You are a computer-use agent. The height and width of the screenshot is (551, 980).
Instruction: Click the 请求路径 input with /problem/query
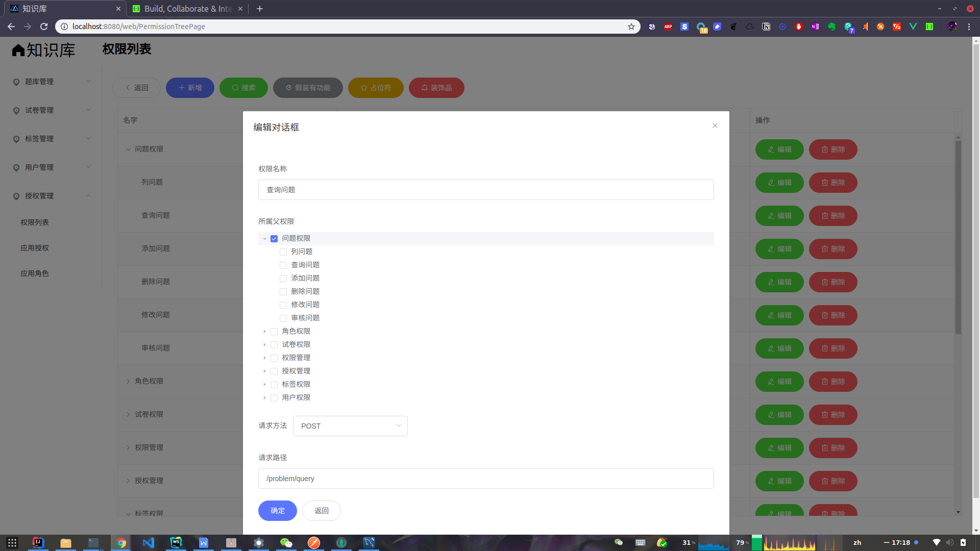[485, 479]
